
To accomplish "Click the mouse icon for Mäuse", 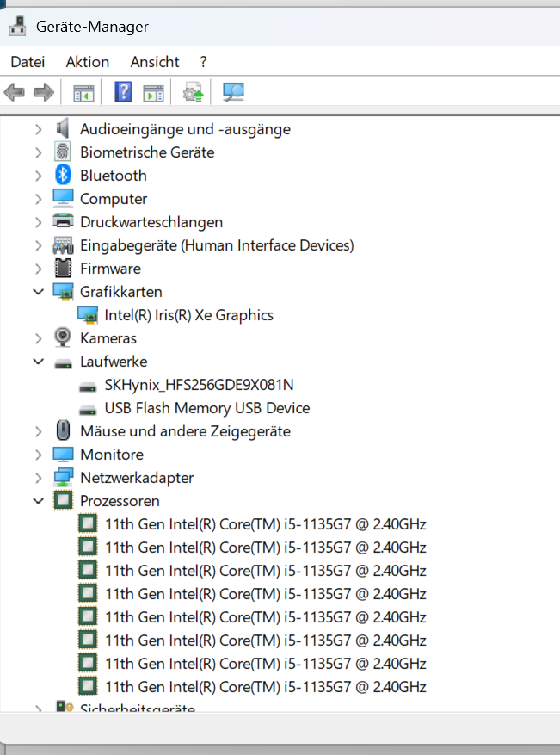I will pyautogui.click(x=63, y=430).
